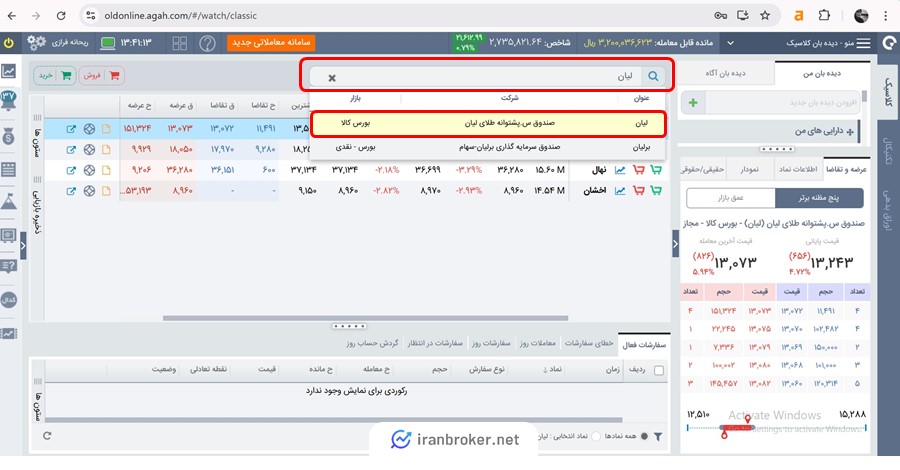
Task: Click the magnifier search icon
Action: 653,76
